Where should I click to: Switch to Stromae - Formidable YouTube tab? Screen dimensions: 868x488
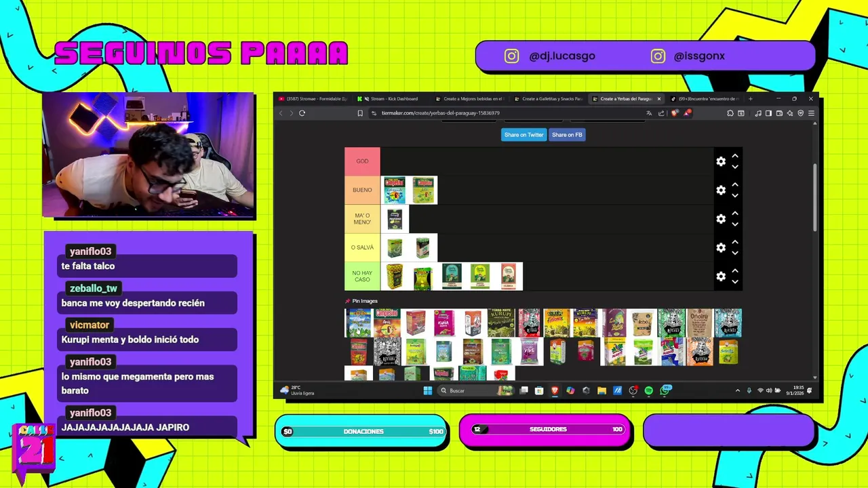pos(313,99)
